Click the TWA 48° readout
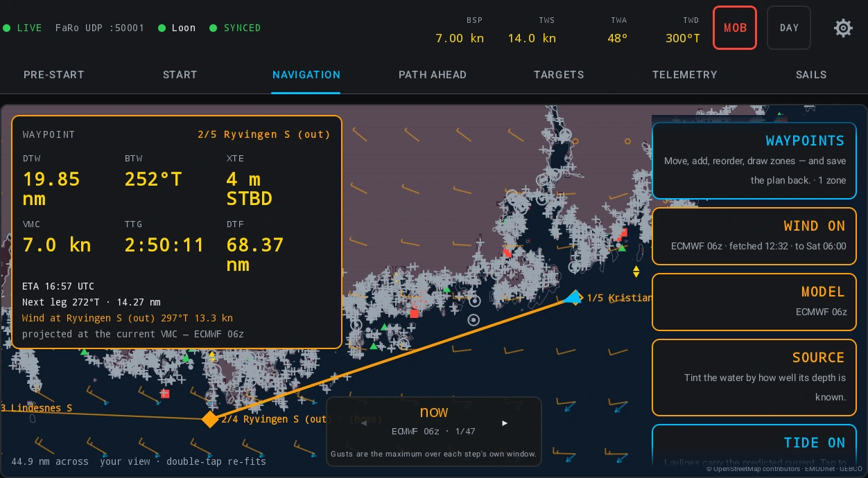 coord(618,31)
